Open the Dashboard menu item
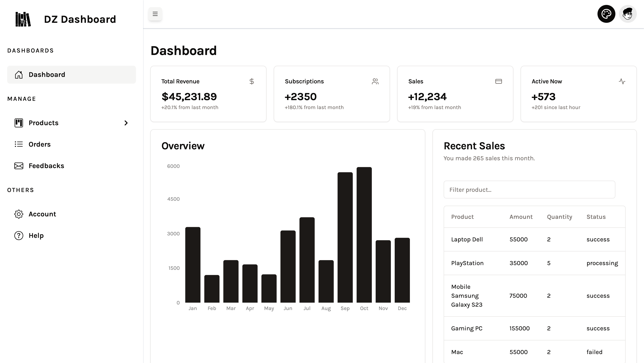This screenshot has height=363, width=644. 72,75
